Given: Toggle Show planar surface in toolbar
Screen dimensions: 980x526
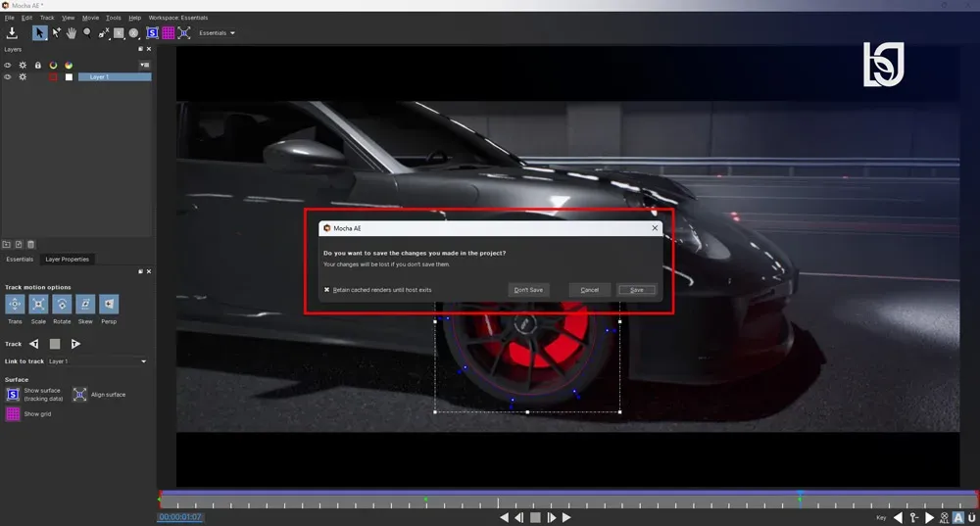Looking at the screenshot, I should (x=153, y=33).
